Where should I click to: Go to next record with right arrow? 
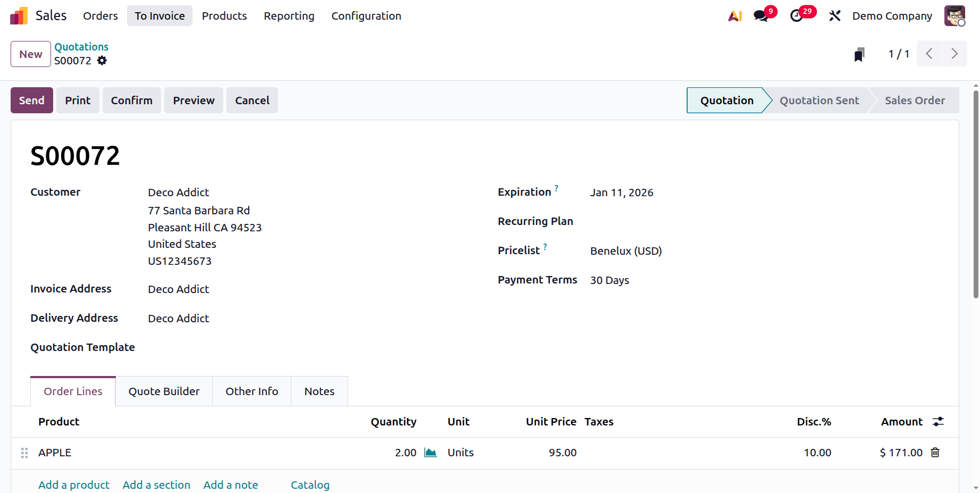[x=954, y=54]
